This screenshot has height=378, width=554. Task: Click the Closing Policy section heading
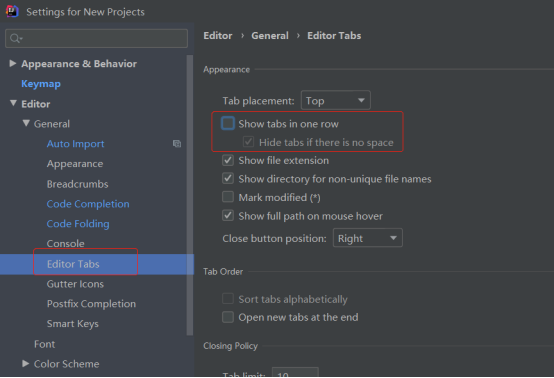tap(230, 346)
